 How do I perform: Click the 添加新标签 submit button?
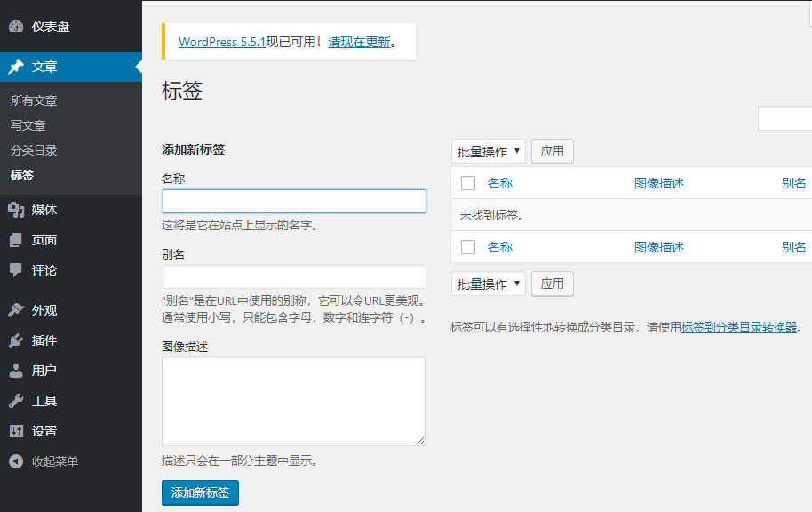200,492
